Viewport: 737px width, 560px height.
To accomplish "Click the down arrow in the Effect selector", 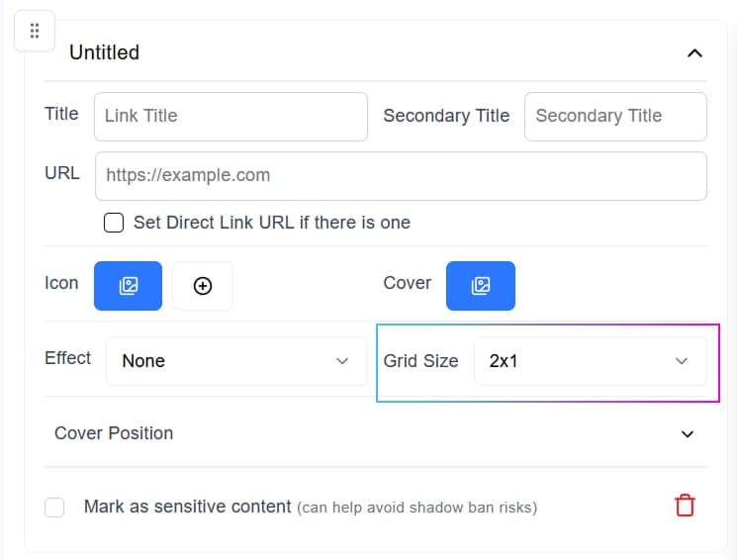I will point(342,361).
